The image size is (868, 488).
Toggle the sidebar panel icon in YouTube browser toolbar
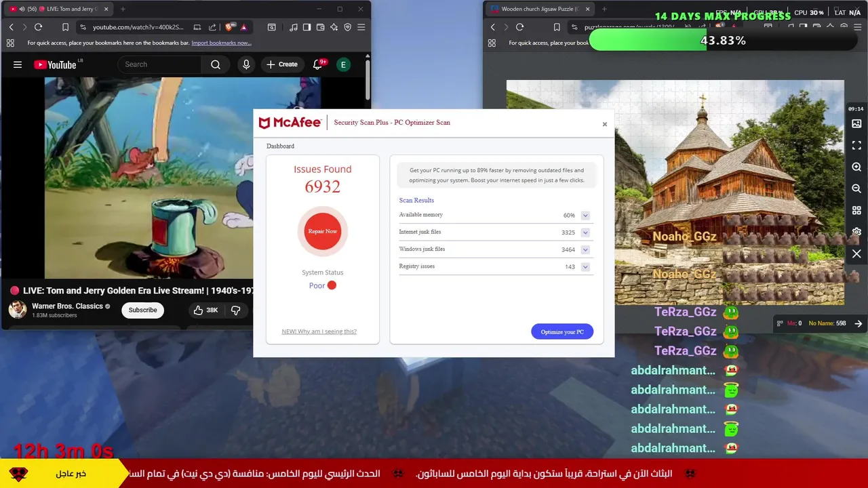pos(307,27)
